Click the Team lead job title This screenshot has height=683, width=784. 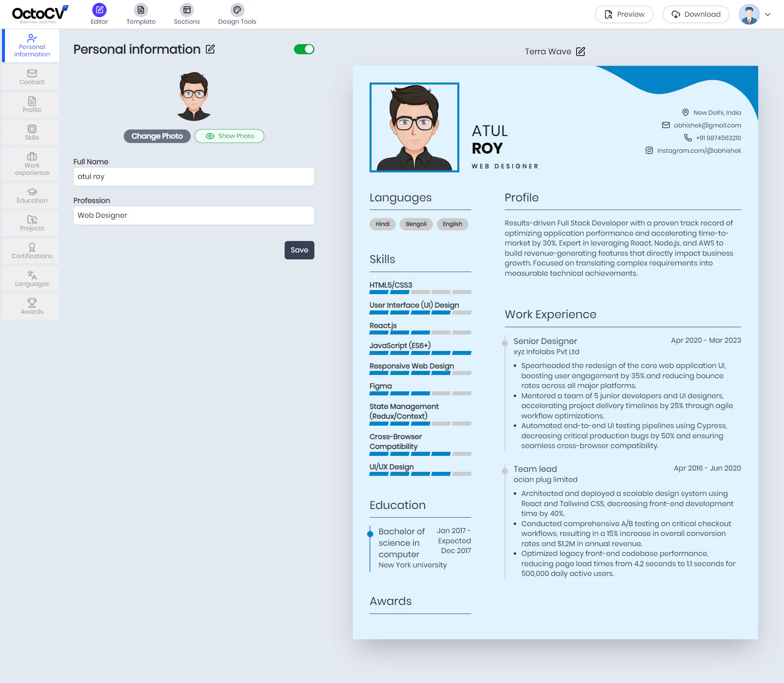(535, 469)
